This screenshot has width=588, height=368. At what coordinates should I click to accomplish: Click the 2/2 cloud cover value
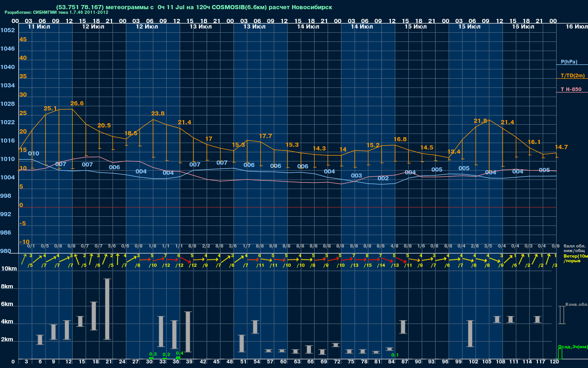206,246
